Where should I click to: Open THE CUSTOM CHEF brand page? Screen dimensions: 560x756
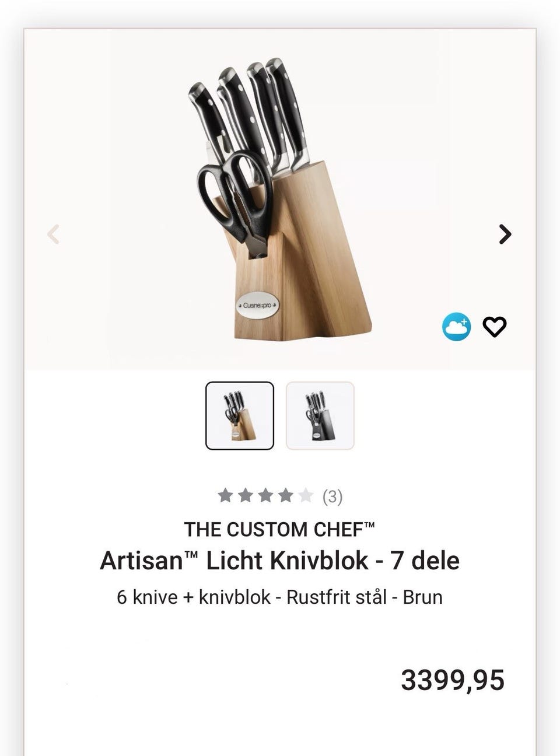(279, 529)
